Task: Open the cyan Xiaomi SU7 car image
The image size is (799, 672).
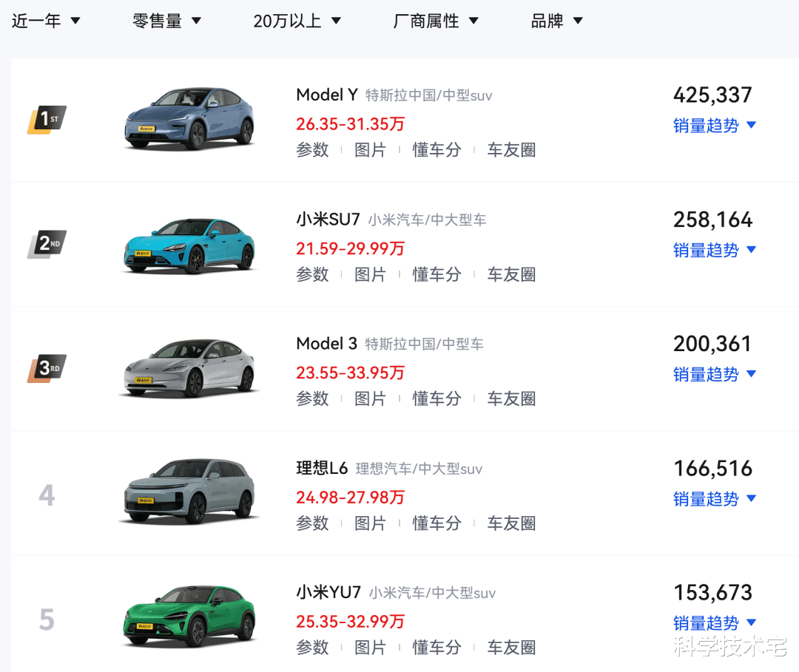Action: point(189,245)
